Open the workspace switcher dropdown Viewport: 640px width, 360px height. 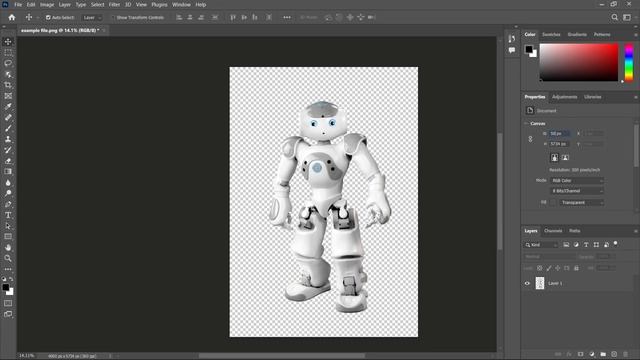coord(627,17)
